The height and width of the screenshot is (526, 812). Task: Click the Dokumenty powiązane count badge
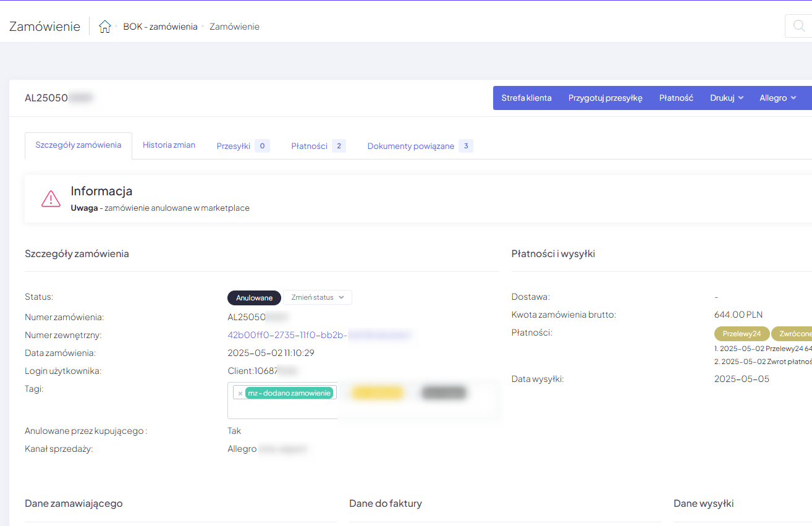(465, 146)
